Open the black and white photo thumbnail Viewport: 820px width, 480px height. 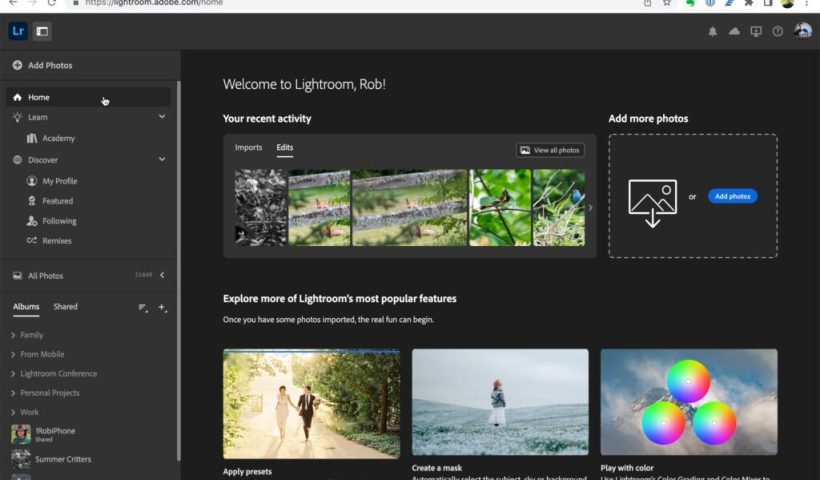coord(260,207)
